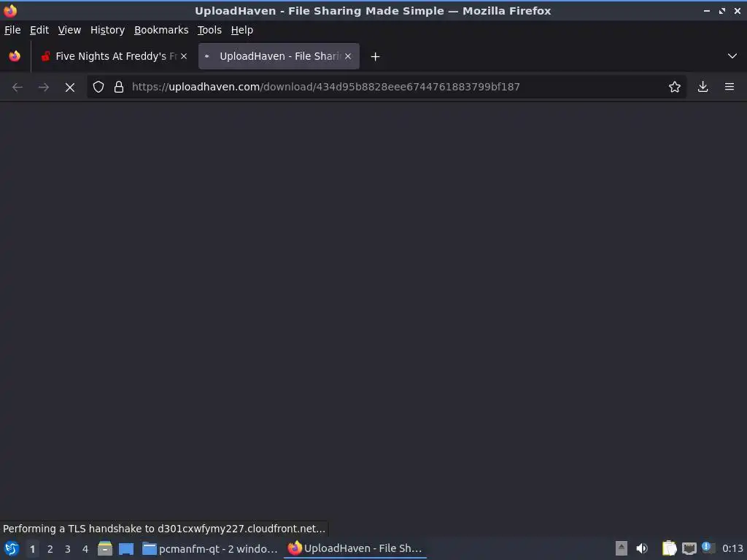
Task: Stop loading the page
Action: pyautogui.click(x=70, y=87)
